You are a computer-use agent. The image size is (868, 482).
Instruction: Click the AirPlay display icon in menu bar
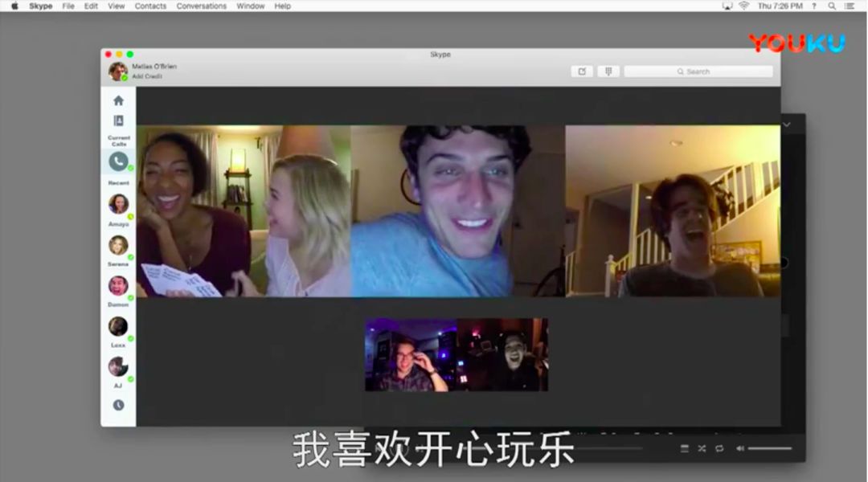727,6
